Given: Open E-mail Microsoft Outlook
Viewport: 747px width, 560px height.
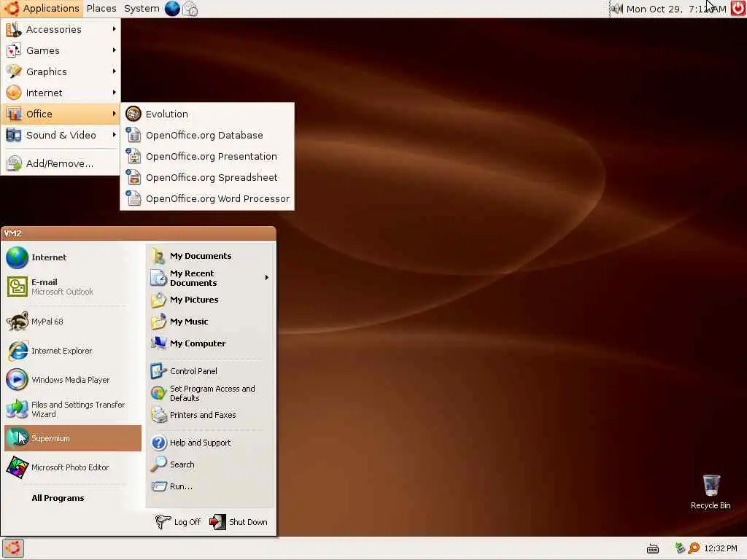Looking at the screenshot, I should pos(72,287).
